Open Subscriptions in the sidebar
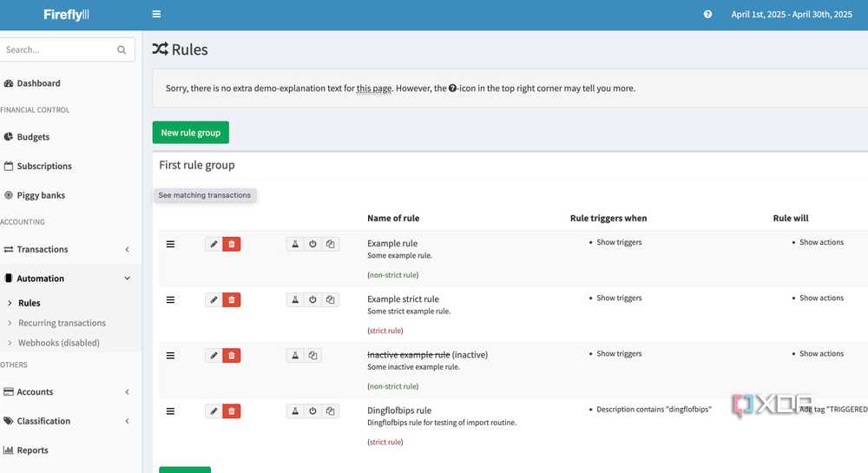Viewport: 868px width, 473px height. (x=43, y=166)
